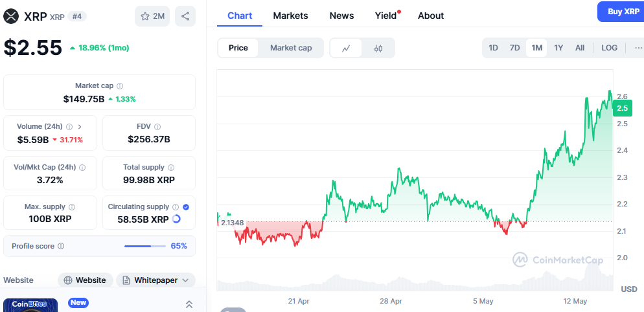This screenshot has width=644, height=312.
Task: Click the $256.37B FDV value
Action: [x=148, y=140]
